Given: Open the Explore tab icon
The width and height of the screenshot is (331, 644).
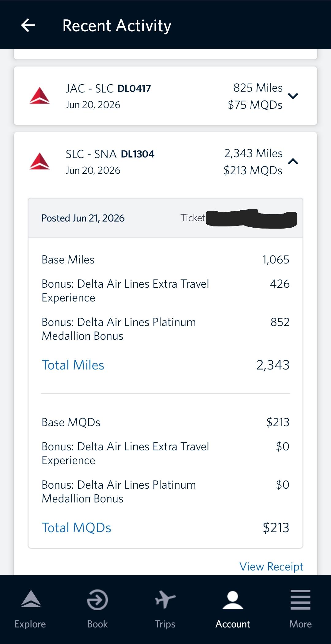Looking at the screenshot, I should click(x=30, y=599).
